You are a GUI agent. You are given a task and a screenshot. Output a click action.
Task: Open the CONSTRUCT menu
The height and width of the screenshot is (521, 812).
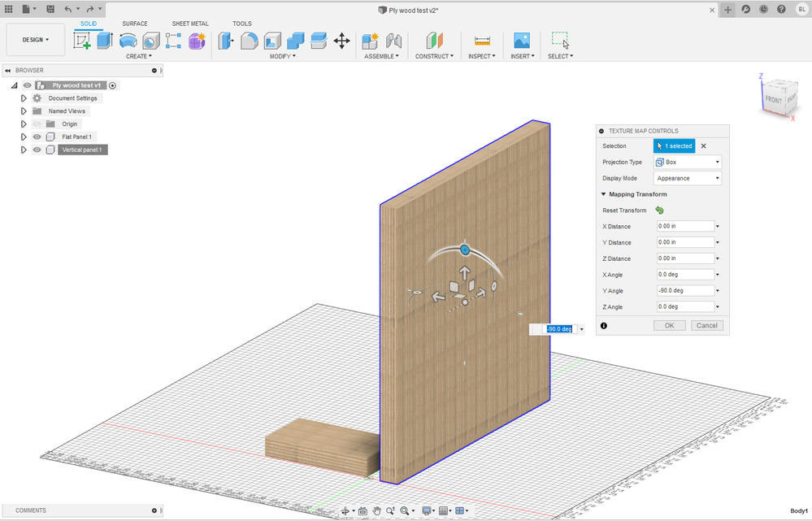click(434, 56)
